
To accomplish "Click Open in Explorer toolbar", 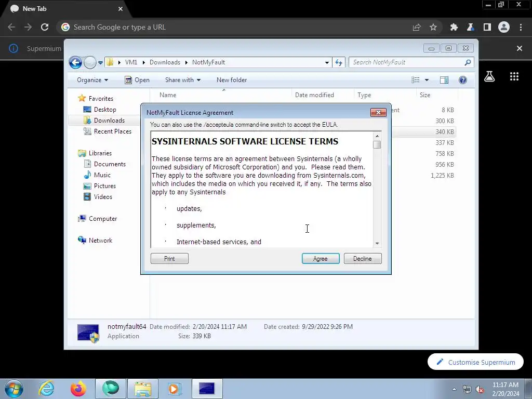I will (x=137, y=80).
